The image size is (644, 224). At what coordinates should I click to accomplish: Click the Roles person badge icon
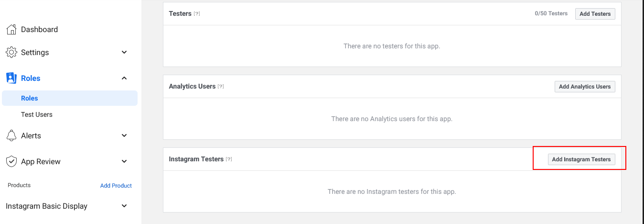(x=11, y=78)
